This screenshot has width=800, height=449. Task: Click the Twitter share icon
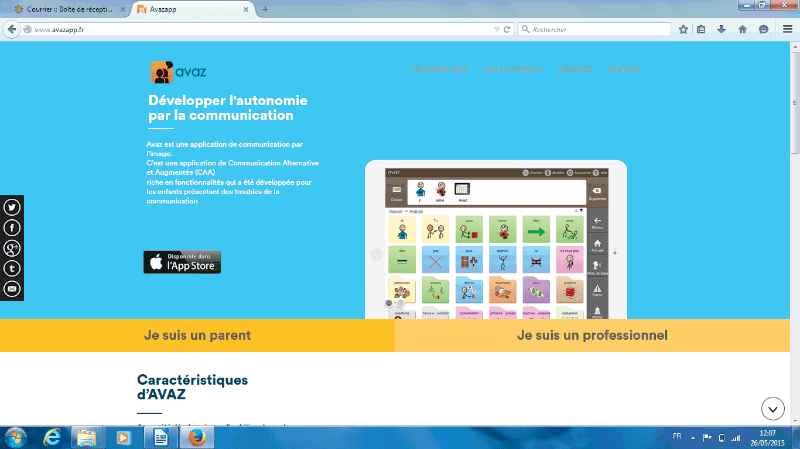[12, 208]
